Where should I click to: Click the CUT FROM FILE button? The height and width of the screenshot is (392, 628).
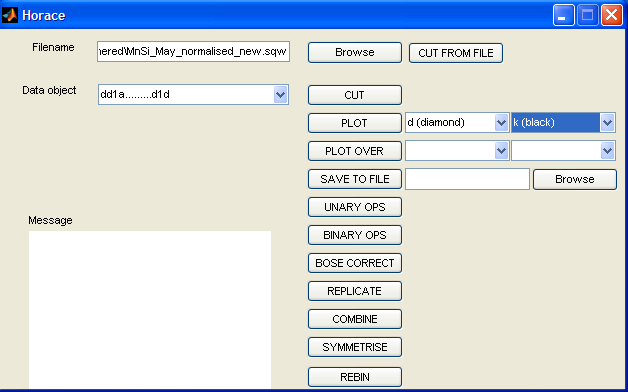(456, 53)
